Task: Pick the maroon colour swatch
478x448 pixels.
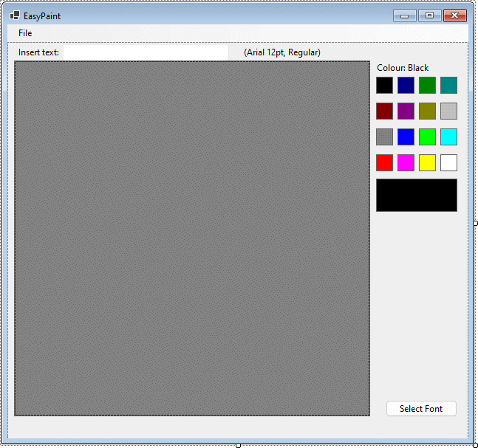Action: 384,111
